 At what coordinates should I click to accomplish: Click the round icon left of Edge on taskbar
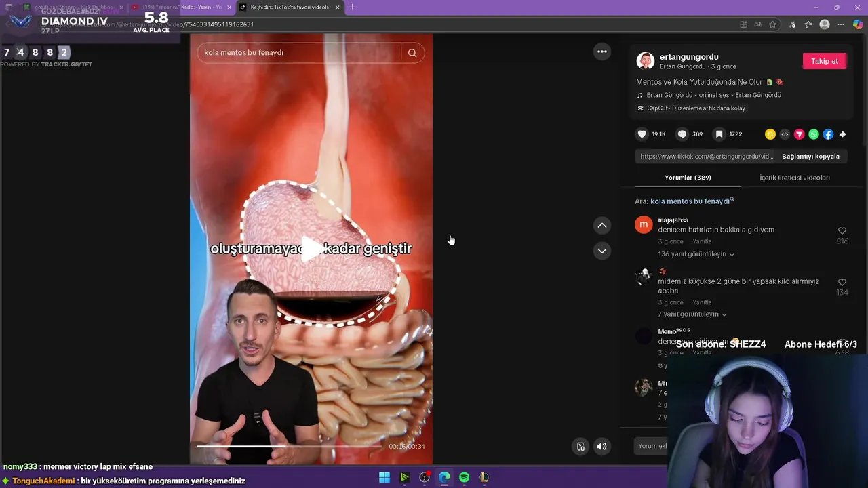425,477
